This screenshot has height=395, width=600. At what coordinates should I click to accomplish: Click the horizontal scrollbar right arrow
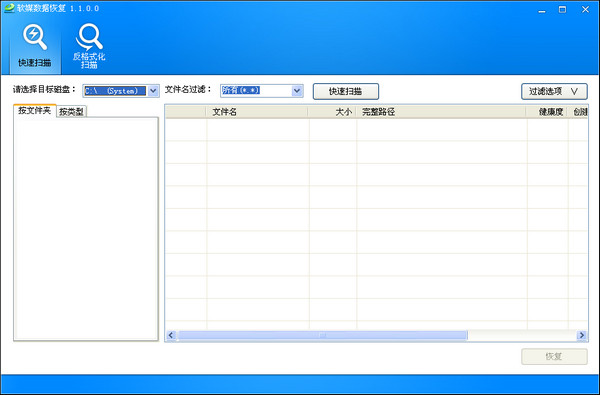pyautogui.click(x=582, y=336)
